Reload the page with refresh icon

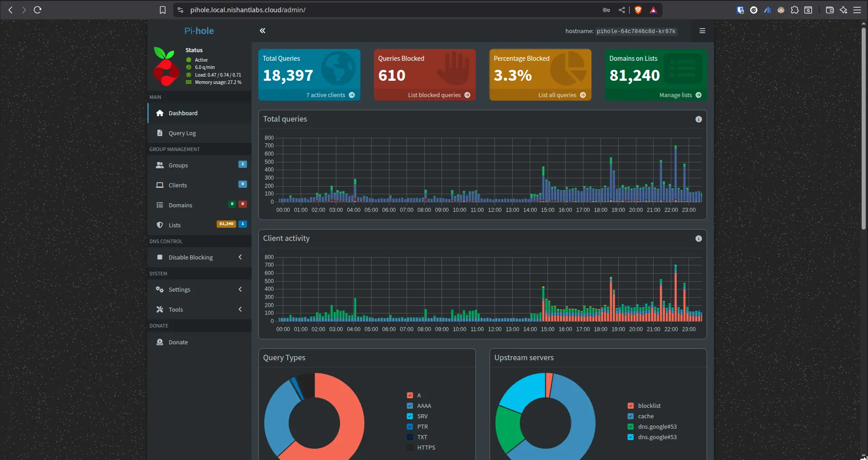pos(38,10)
